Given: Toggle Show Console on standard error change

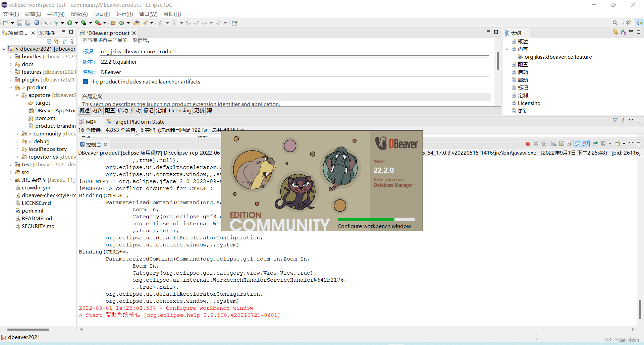Looking at the screenshot, I should 585,143.
